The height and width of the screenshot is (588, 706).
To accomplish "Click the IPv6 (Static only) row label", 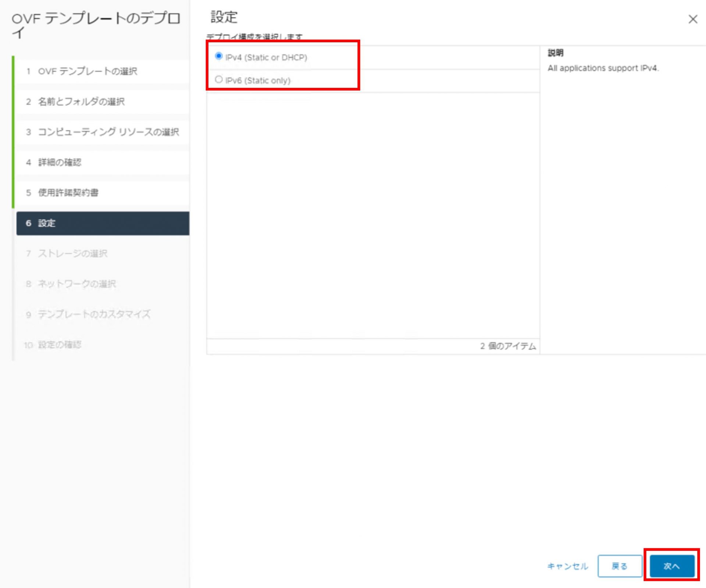I will click(258, 81).
